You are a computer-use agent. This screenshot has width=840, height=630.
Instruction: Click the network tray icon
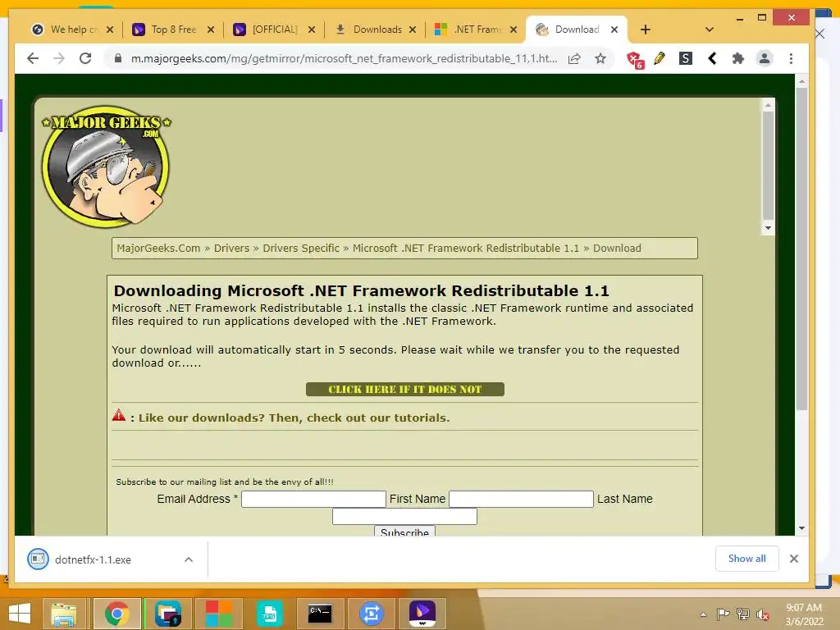(x=743, y=614)
